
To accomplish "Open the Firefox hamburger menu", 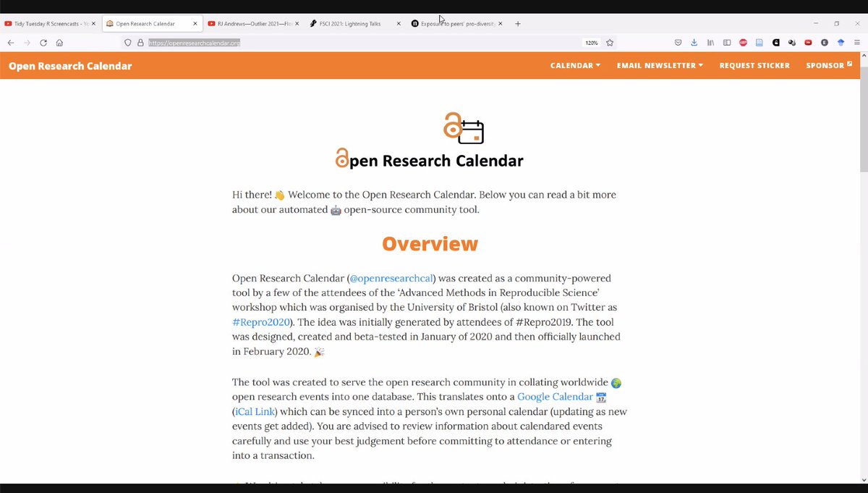I will [857, 43].
